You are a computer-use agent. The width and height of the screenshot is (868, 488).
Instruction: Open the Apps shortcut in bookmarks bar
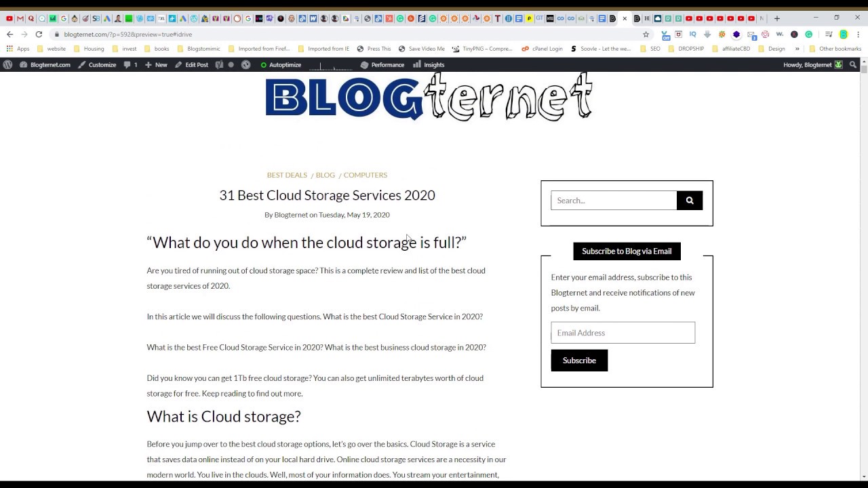click(18, 49)
